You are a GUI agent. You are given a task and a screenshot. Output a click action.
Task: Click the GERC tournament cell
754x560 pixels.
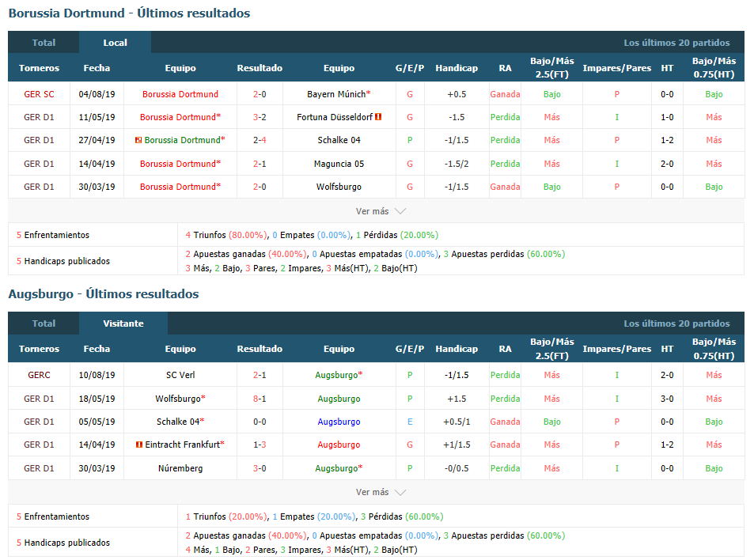coord(39,375)
